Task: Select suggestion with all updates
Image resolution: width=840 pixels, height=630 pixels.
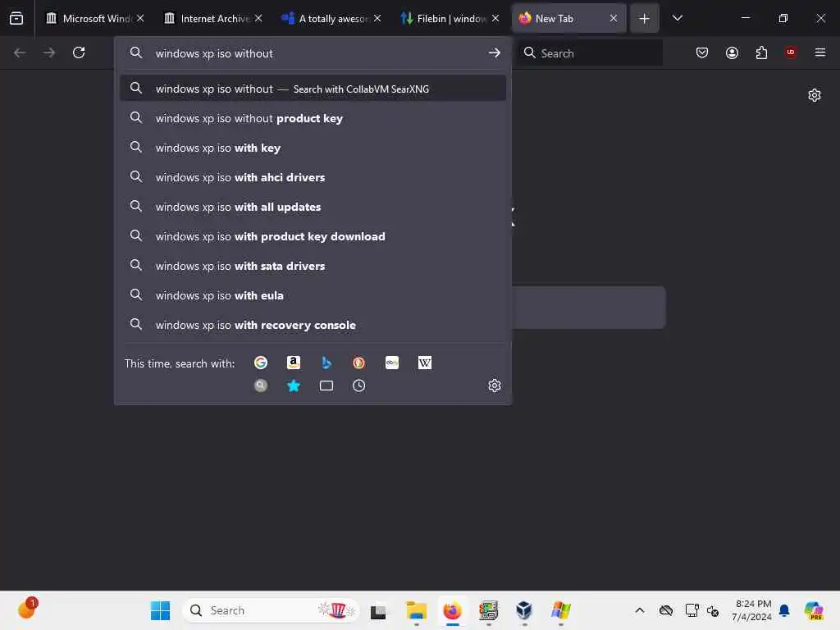Action: [x=313, y=206]
